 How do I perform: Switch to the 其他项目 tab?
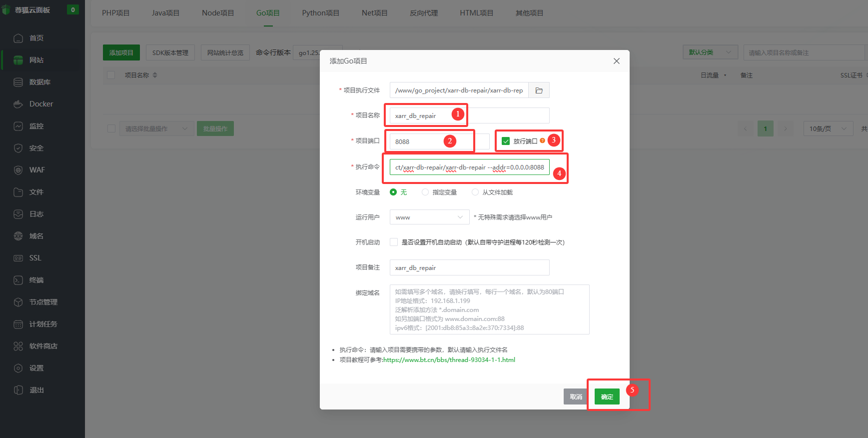pos(530,13)
